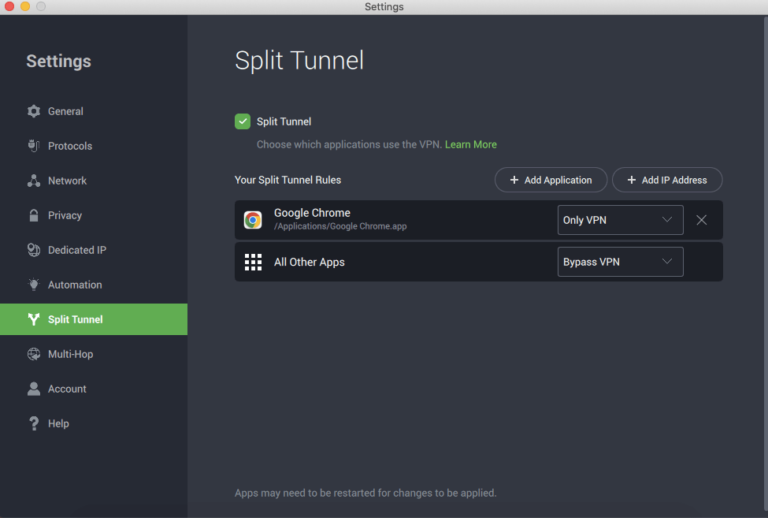768x518 pixels.
Task: Click the Dedicated IP icon
Action: pyautogui.click(x=34, y=250)
